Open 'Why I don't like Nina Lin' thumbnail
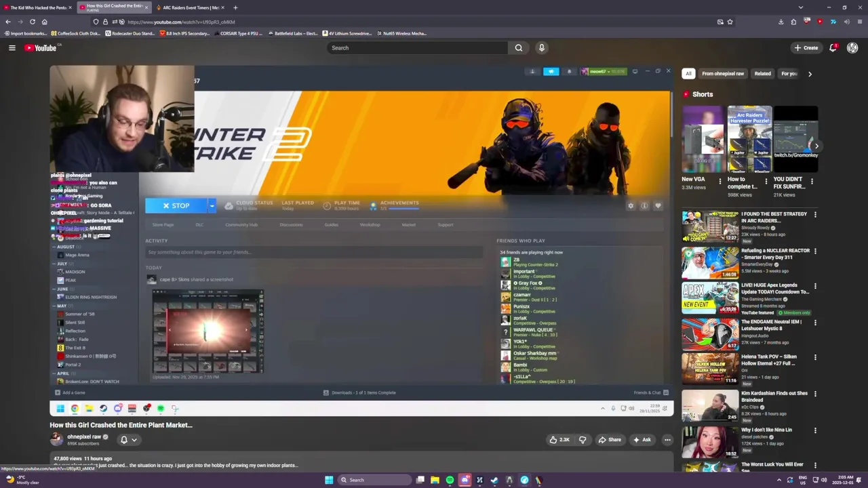Image resolution: width=868 pixels, height=488 pixels. pyautogui.click(x=710, y=441)
